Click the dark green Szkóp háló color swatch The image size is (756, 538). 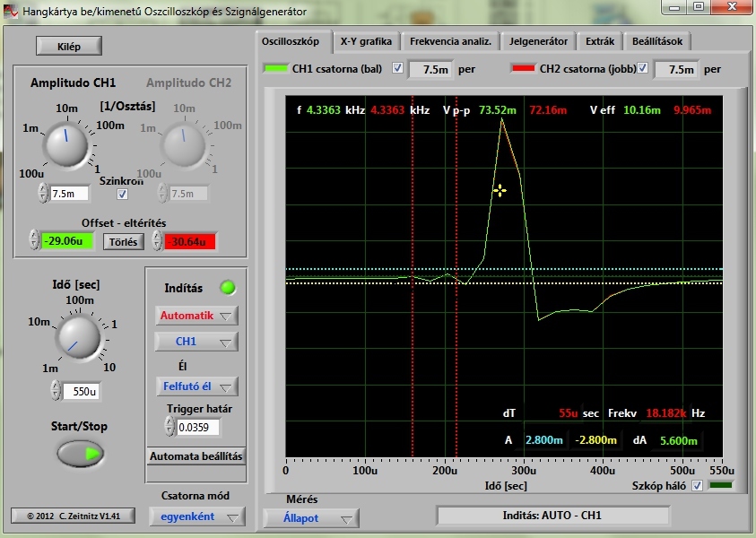(x=721, y=485)
